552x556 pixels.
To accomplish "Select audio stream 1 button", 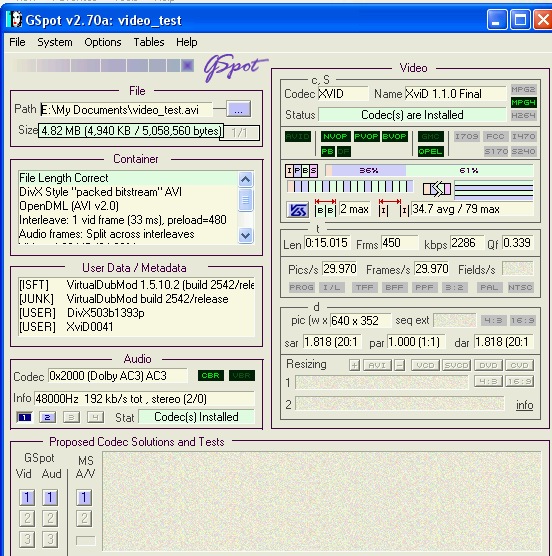I will (24, 417).
